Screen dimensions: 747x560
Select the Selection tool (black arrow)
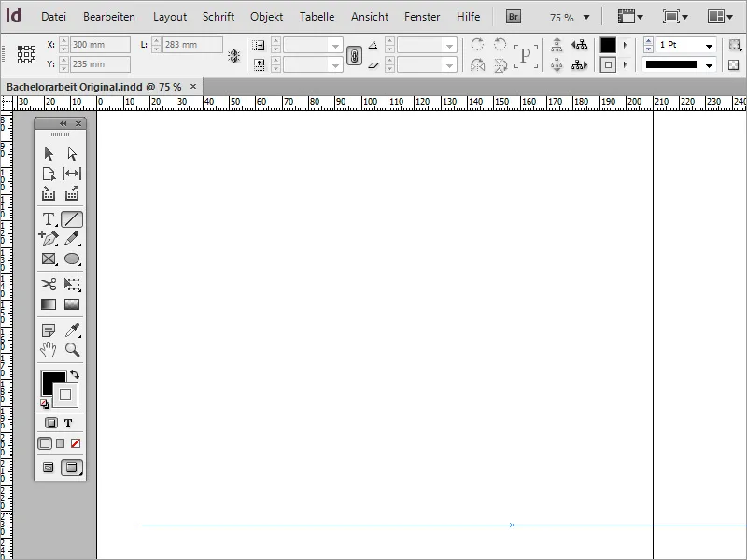pyautogui.click(x=49, y=154)
